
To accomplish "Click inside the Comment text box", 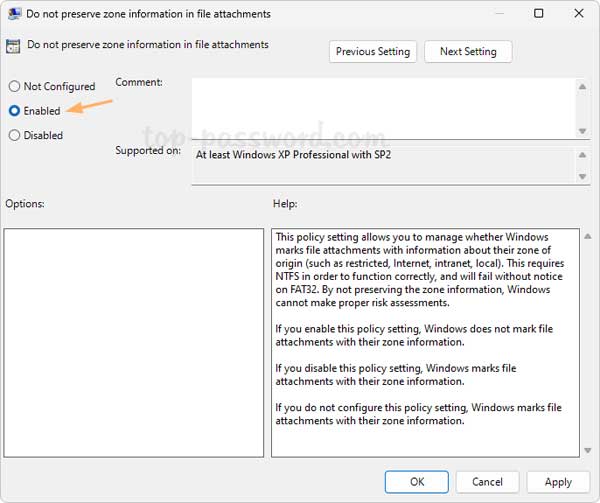I will click(382, 108).
